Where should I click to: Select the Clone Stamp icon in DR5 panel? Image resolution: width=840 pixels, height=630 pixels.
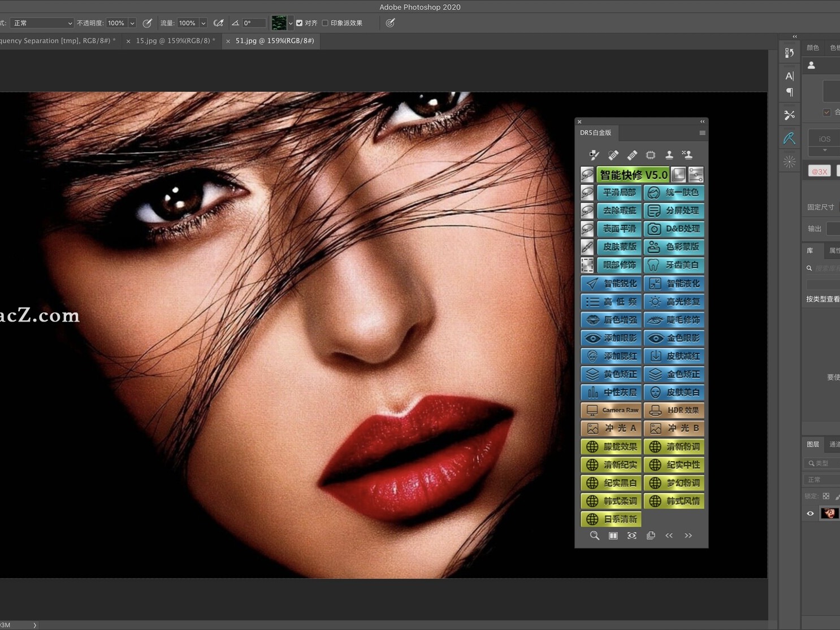pyautogui.click(x=669, y=154)
